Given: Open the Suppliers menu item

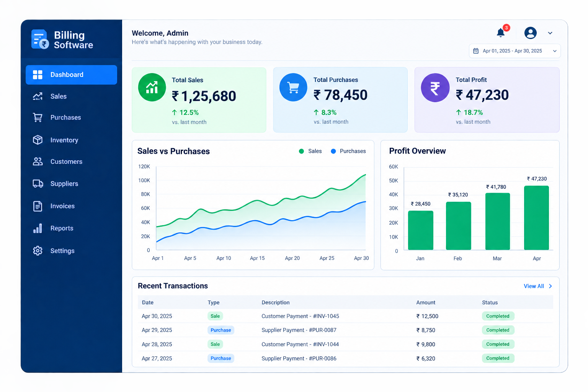Looking at the screenshot, I should 71,184.
